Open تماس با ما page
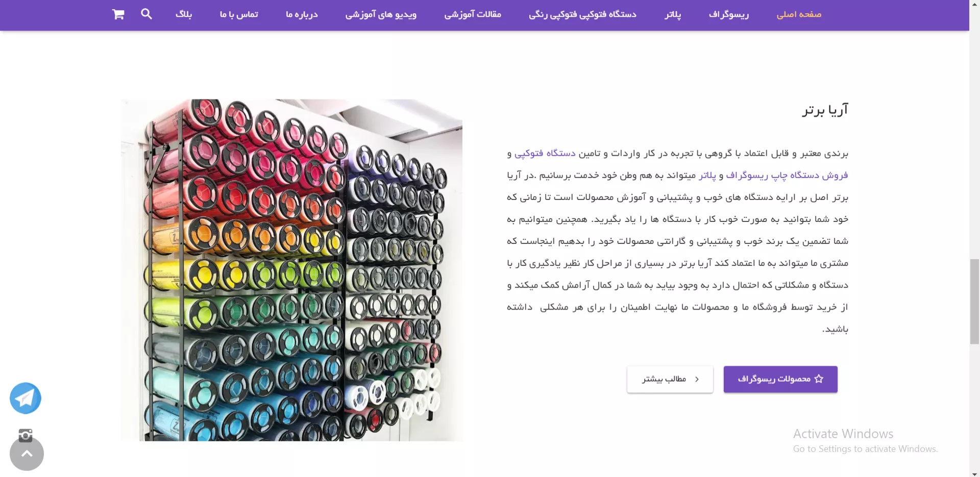980x477 pixels. [239, 14]
